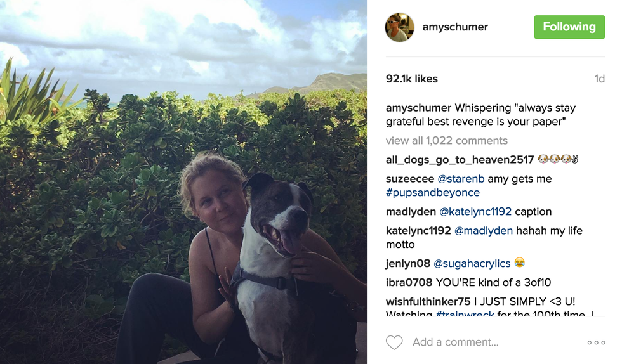Image resolution: width=622 pixels, height=364 pixels.
Task: Click the @katelync1192 mention
Action: pyautogui.click(x=475, y=212)
